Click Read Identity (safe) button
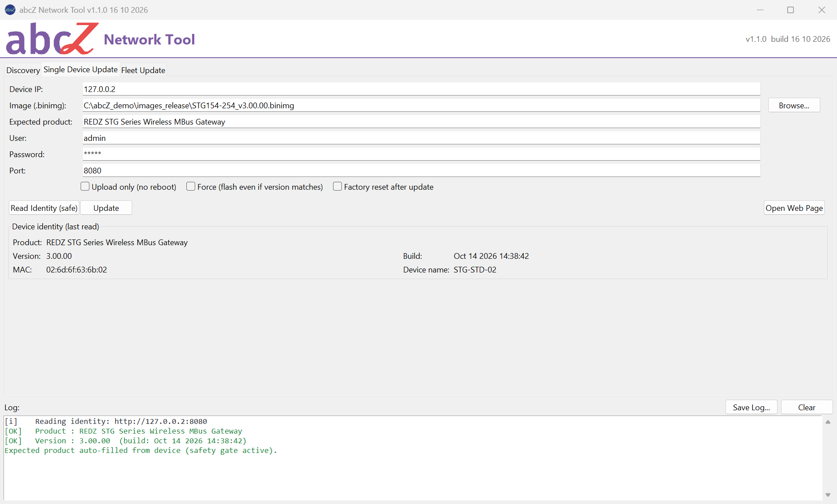Image resolution: width=837 pixels, height=504 pixels. [44, 208]
